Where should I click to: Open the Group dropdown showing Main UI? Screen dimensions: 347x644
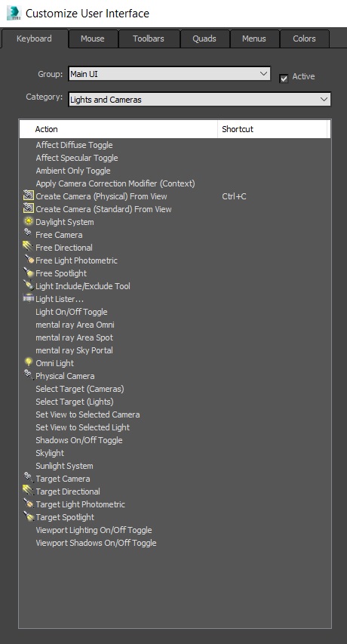point(170,74)
